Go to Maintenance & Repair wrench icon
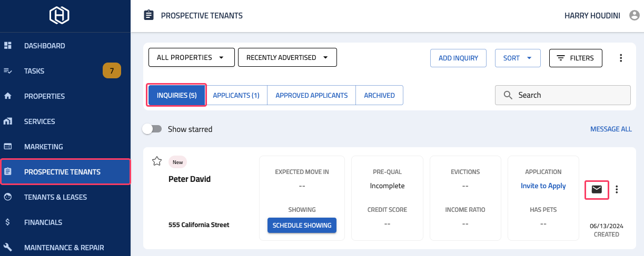Image resolution: width=644 pixels, height=256 pixels. point(8,248)
